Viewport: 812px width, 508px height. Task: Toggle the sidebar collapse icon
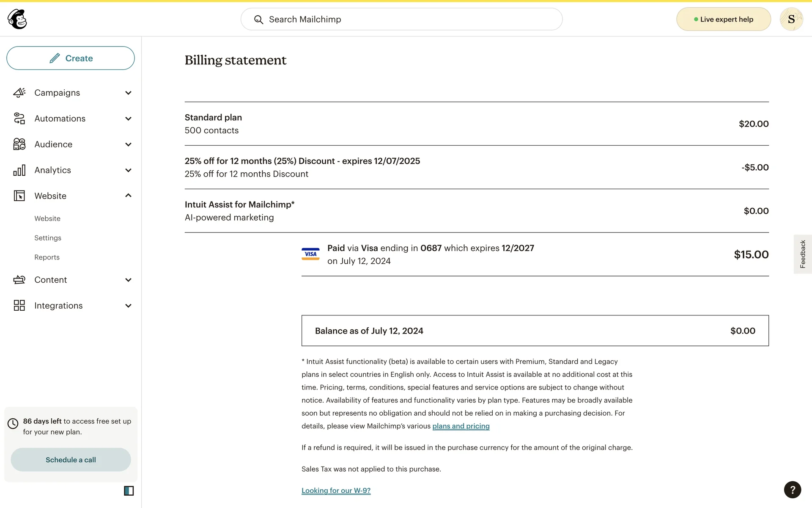coord(129,491)
